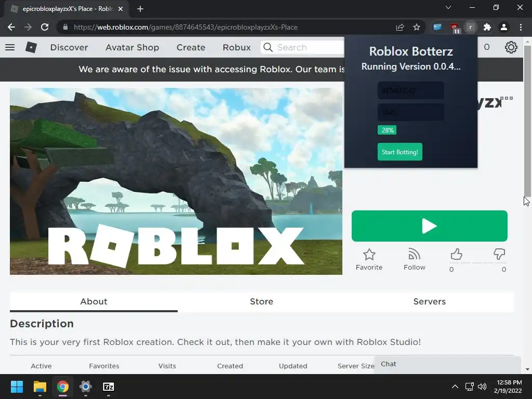Viewport: 532px width, 399px height.
Task: Click the Running Version 0.0.4 text
Action: (411, 66)
